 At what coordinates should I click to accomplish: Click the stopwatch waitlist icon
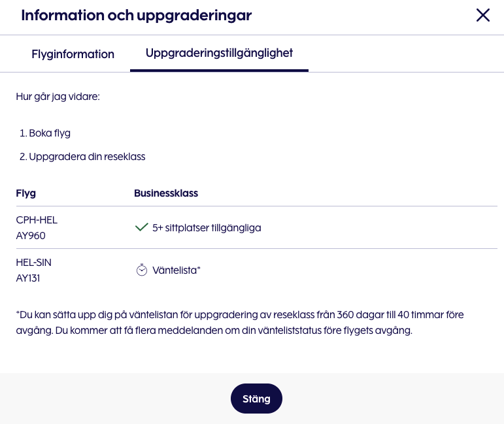point(141,270)
